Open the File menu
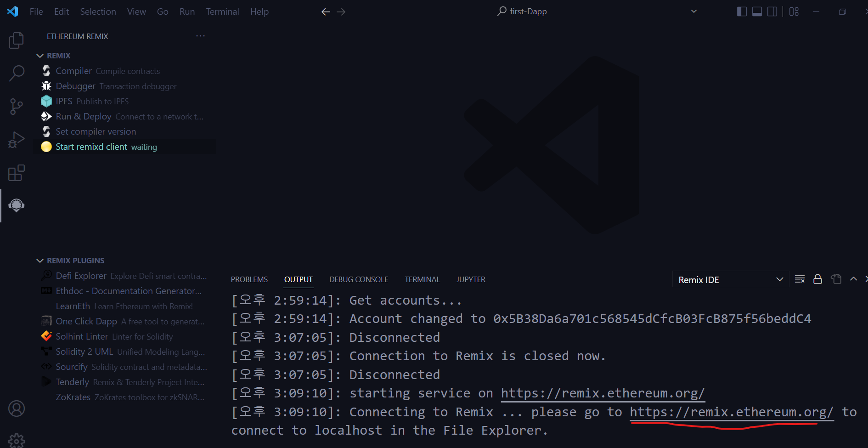This screenshot has height=448, width=868. coord(36,11)
